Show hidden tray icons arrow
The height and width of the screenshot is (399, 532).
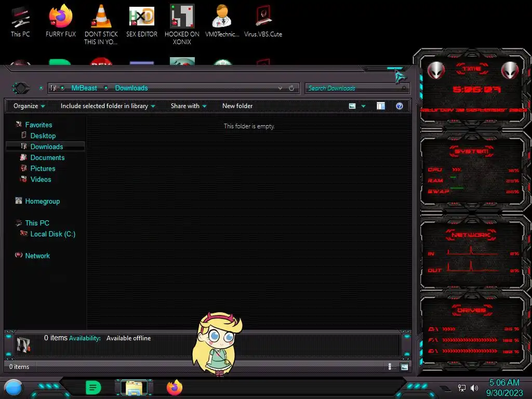tap(445, 388)
